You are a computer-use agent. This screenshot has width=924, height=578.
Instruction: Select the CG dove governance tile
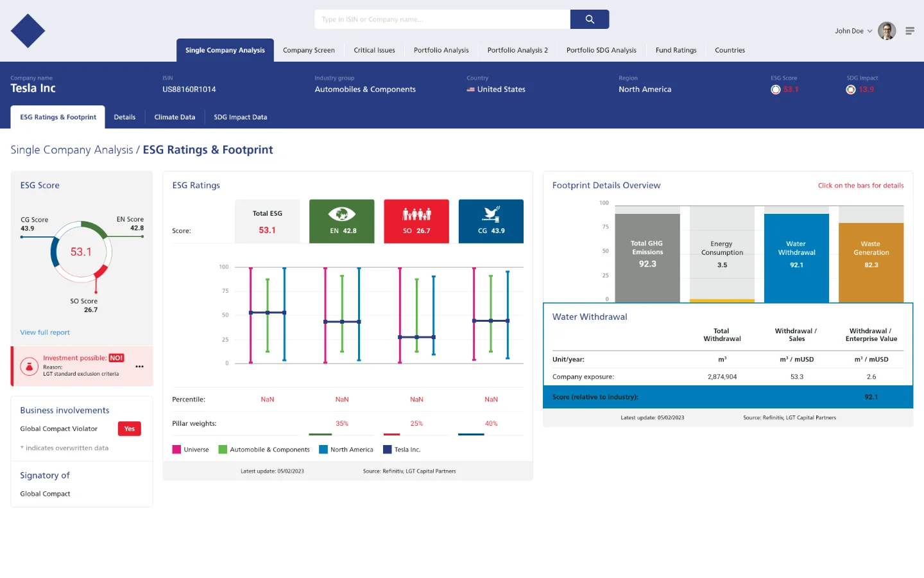(x=491, y=222)
